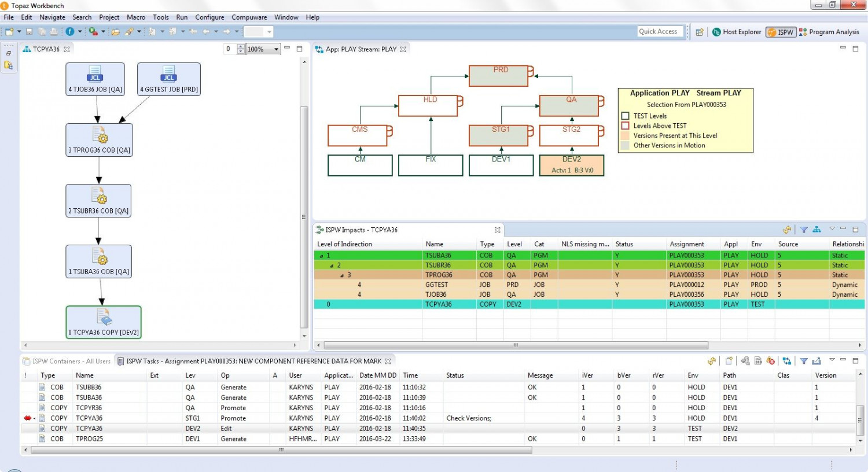The image size is (868, 472).
Task: Open the 100% zoom dropdown
Action: [276, 49]
